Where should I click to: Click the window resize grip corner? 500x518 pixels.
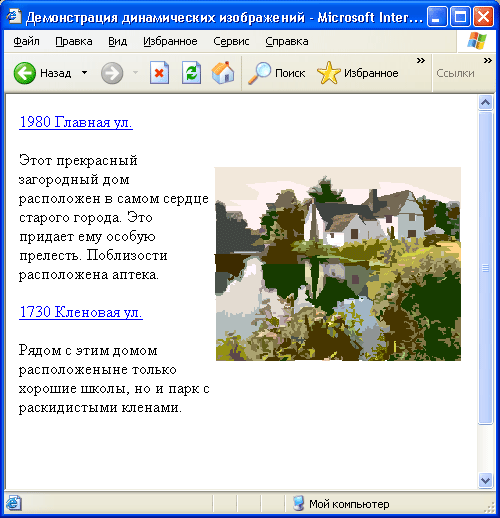(x=489, y=507)
